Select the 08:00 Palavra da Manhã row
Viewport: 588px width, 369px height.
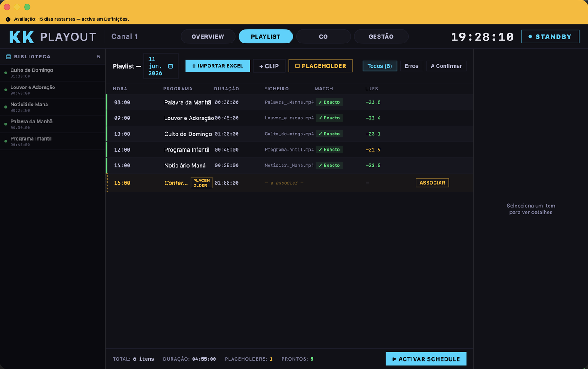click(290, 102)
